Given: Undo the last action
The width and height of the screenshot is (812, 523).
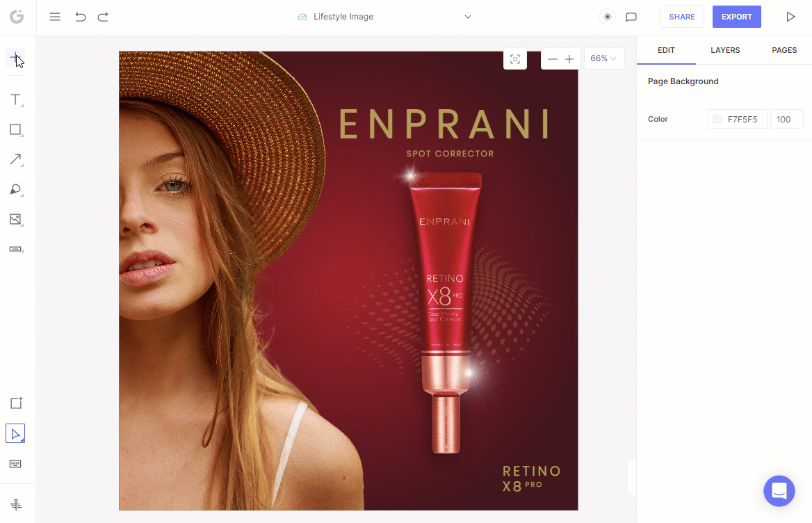Looking at the screenshot, I should (x=80, y=17).
